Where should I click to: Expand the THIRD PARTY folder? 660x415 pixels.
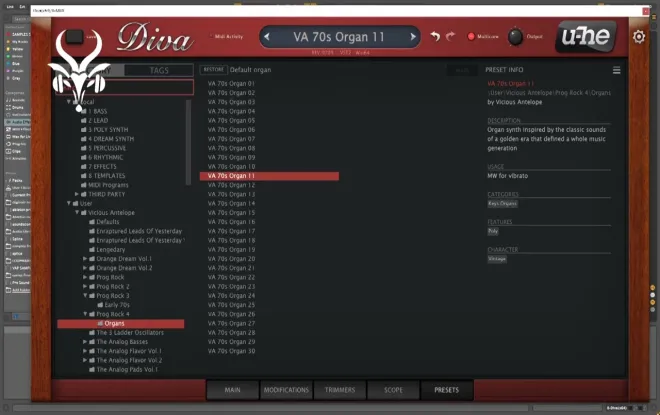coord(77,194)
